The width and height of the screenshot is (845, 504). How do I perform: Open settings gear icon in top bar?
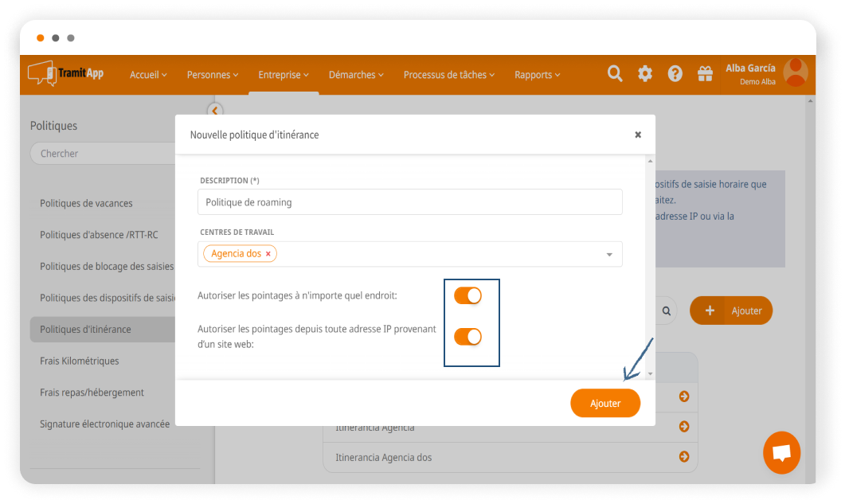pos(645,74)
